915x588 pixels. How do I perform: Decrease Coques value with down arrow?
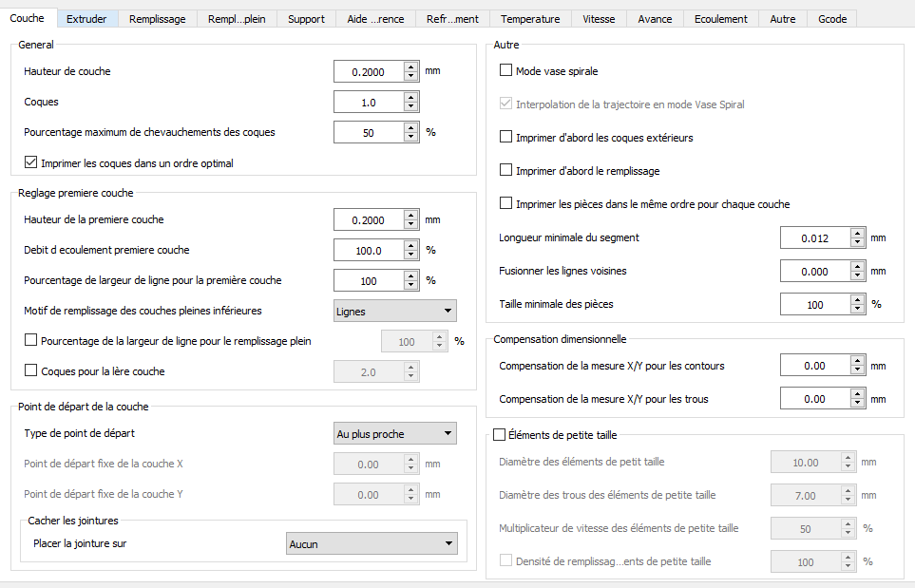click(410, 106)
